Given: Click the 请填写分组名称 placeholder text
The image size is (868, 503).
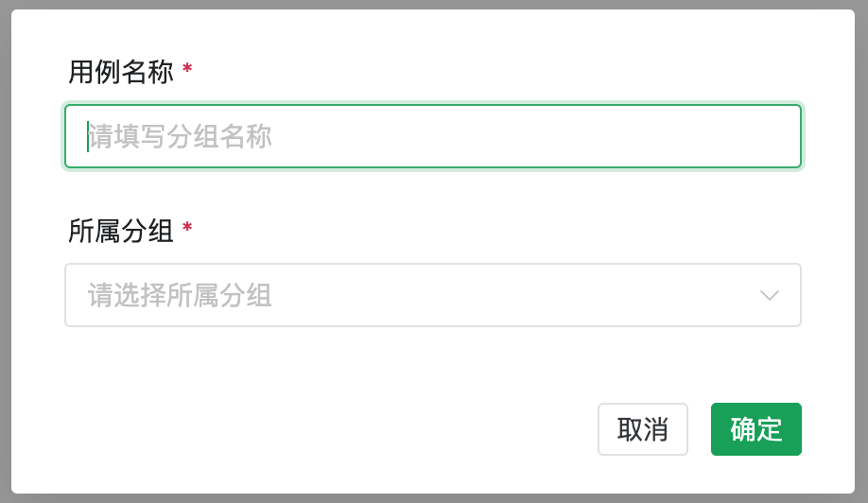Looking at the screenshot, I should [x=180, y=137].
